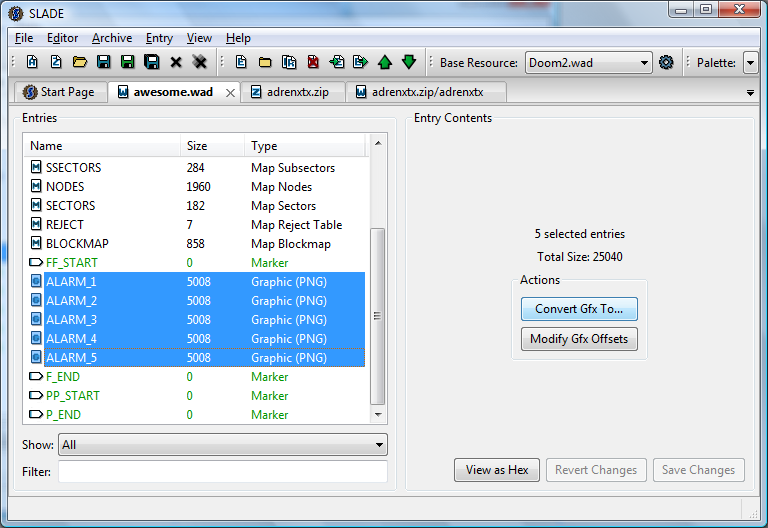Select the ALARM_5 entry
Viewport: 768px width, 528px height.
click(195, 358)
